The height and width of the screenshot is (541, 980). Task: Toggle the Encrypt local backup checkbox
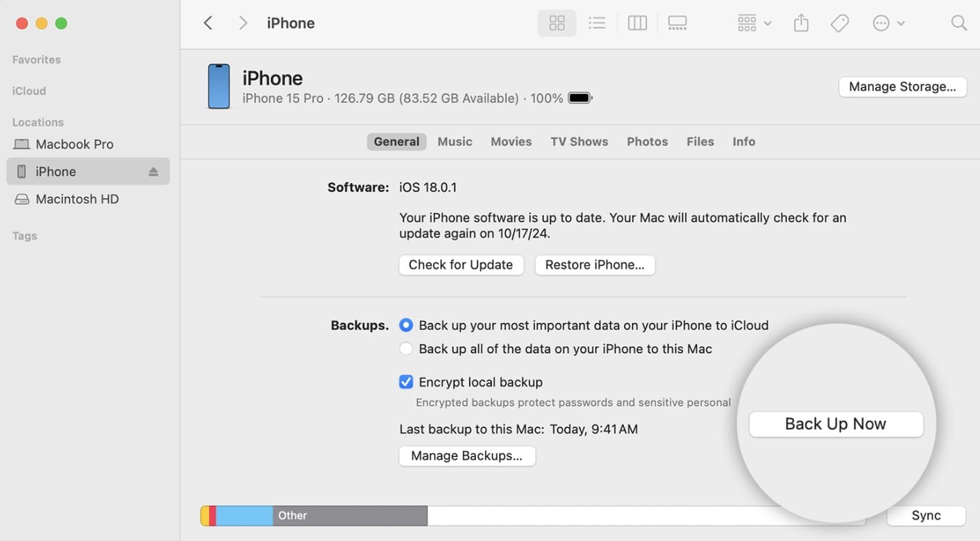pyautogui.click(x=406, y=382)
